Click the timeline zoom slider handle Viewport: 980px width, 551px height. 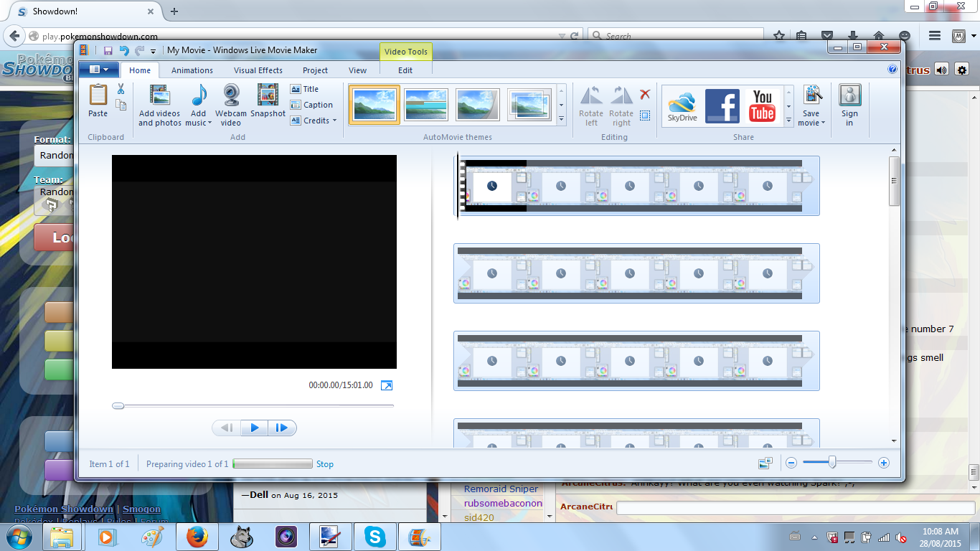click(832, 463)
